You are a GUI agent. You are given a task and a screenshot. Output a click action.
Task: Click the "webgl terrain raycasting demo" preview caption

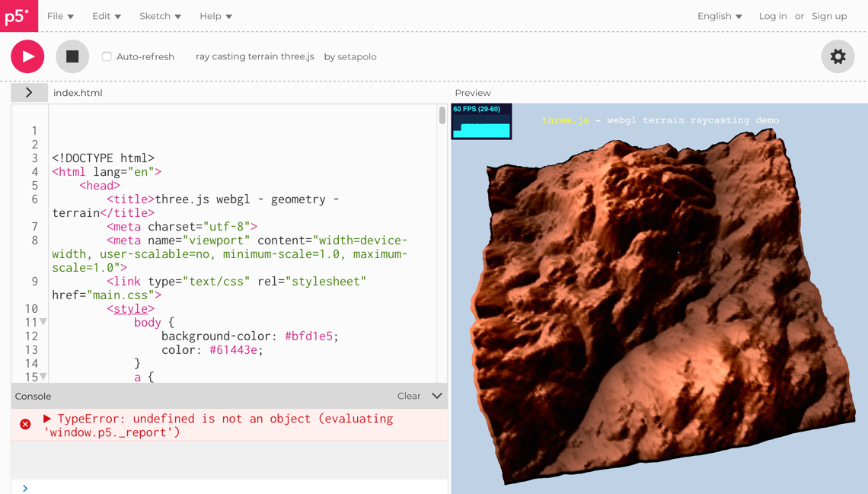[693, 120]
